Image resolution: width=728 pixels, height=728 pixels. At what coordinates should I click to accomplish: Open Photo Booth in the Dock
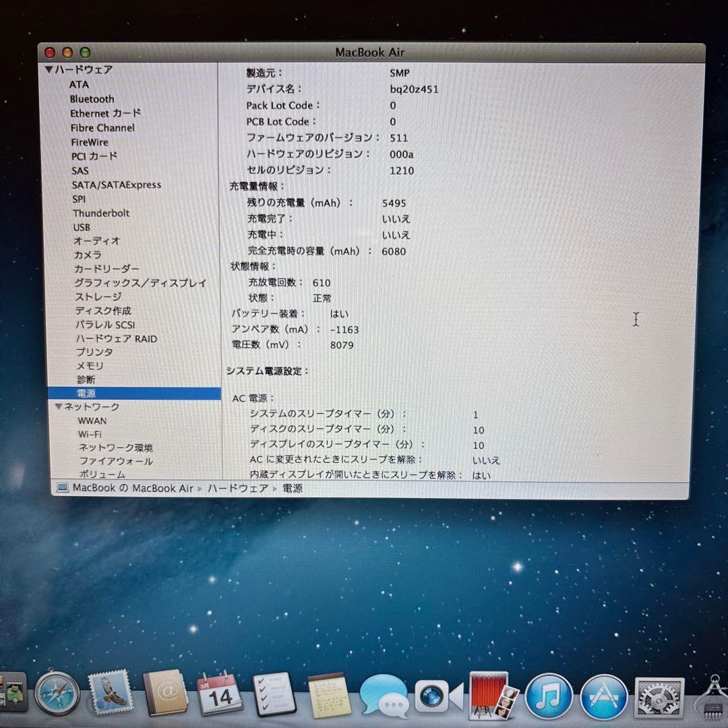(493, 695)
